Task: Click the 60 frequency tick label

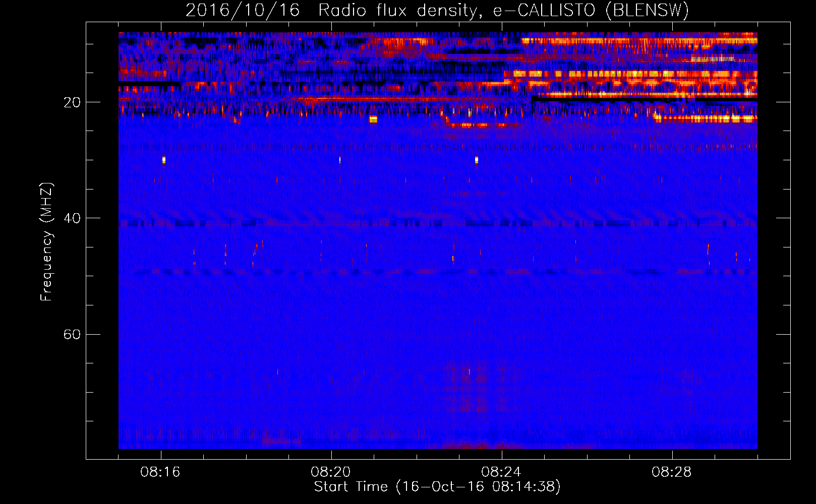Action: (72, 335)
